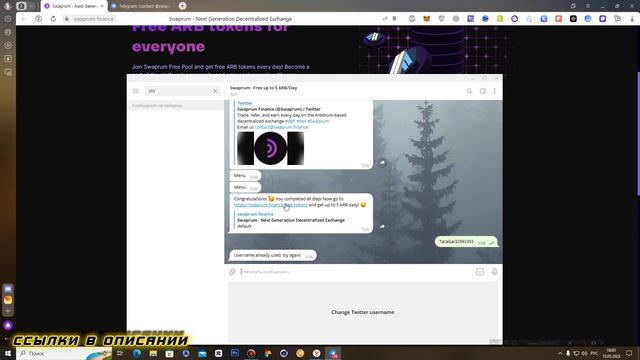
Task: Toggle Telegram right sidebar panel icon
Action: coord(483,91)
